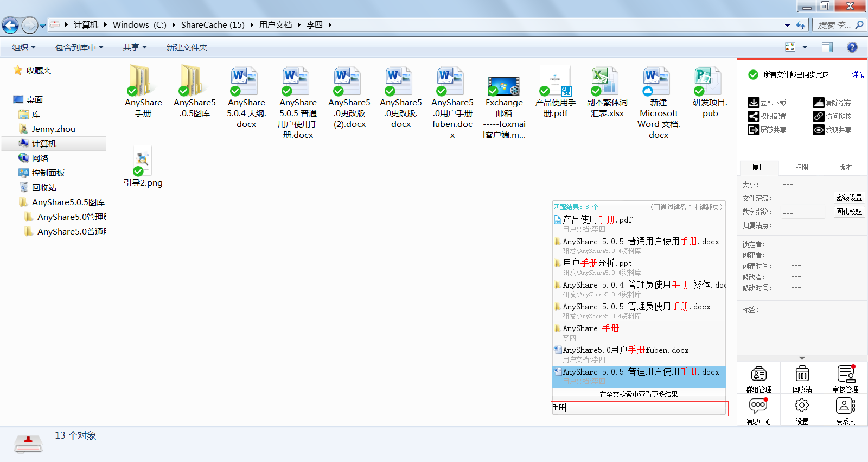
Task: Open the address bar history dropdown
Action: point(787,25)
